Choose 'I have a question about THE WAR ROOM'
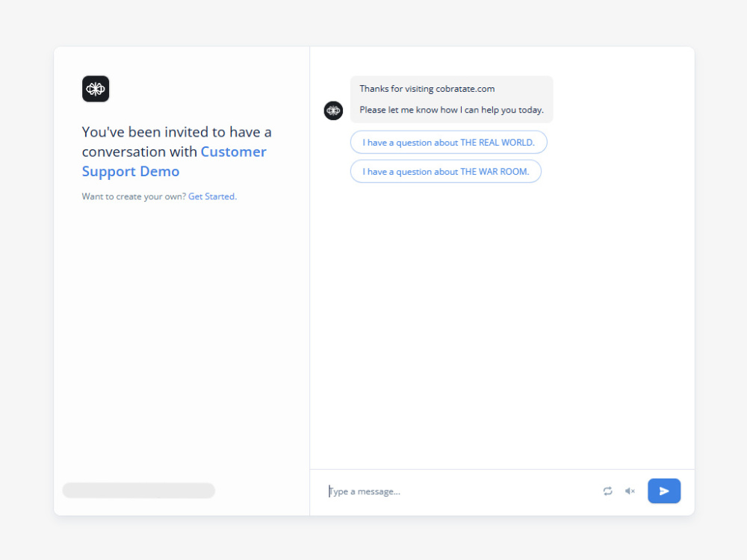This screenshot has width=747, height=560. (x=446, y=172)
